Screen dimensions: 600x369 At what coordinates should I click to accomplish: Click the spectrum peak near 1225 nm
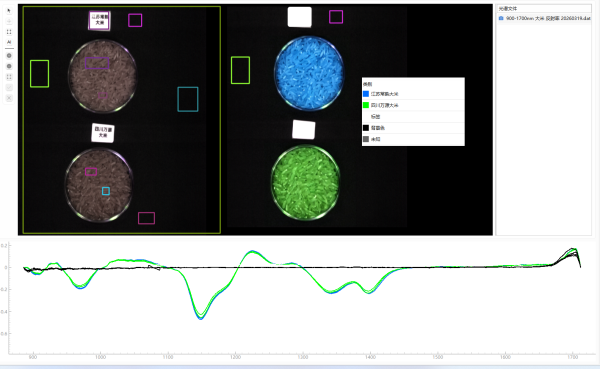tap(252, 251)
